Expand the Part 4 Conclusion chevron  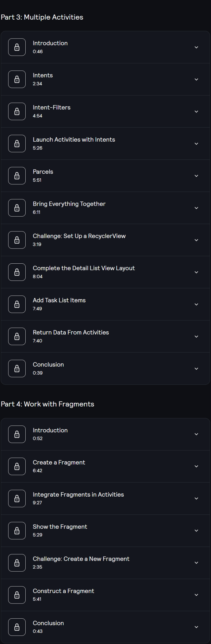point(196,627)
